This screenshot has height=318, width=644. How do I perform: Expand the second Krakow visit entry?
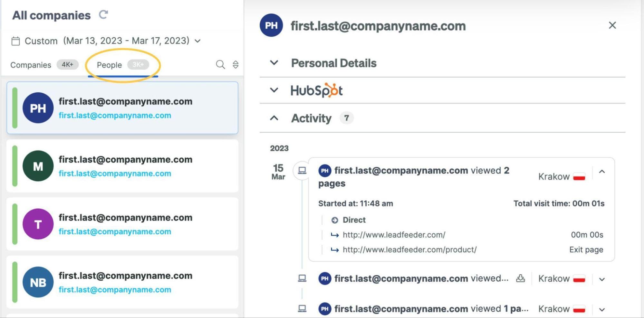point(602,279)
